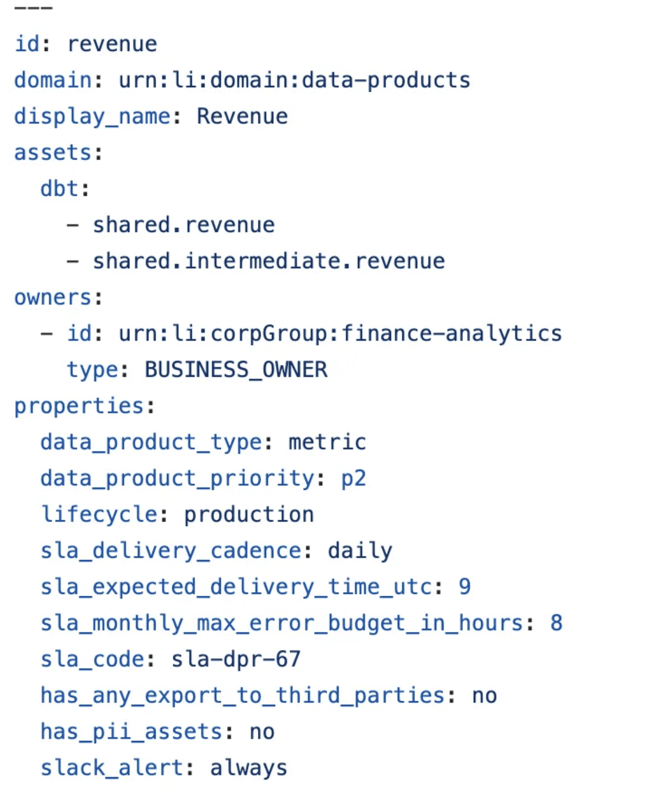Click the 'id' key on the first line
The width and height of the screenshot is (672, 795).
pyautogui.click(x=27, y=44)
